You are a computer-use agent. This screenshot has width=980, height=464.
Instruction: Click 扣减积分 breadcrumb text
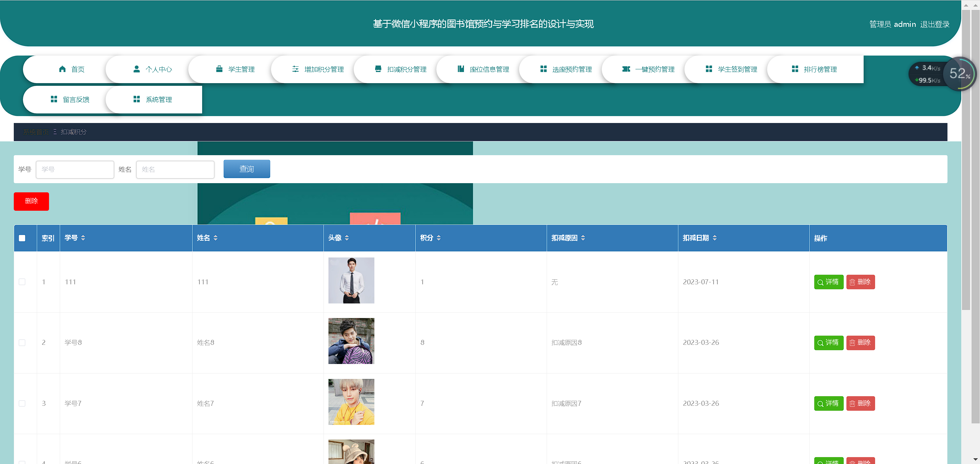click(74, 132)
